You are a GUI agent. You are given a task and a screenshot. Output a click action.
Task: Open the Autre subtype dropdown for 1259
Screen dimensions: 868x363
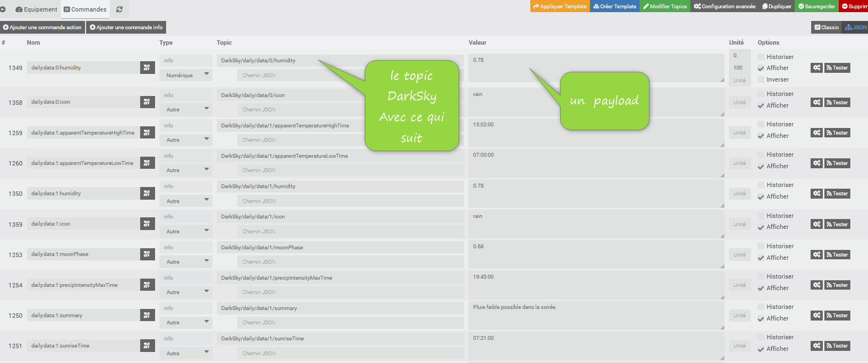tap(186, 140)
